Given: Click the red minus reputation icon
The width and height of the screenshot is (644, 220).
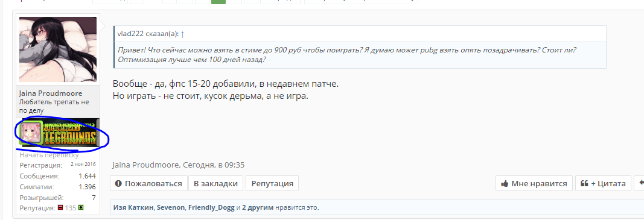Looking at the screenshot, I should click(60, 208).
